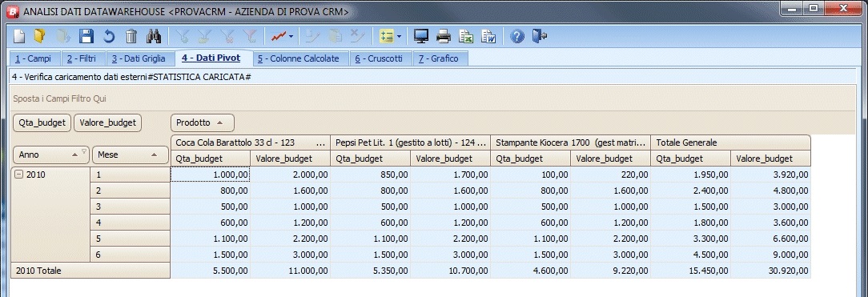Viewport: 868px width, 297px height.
Task: Click the Qta_budget data field button
Action: (x=42, y=122)
